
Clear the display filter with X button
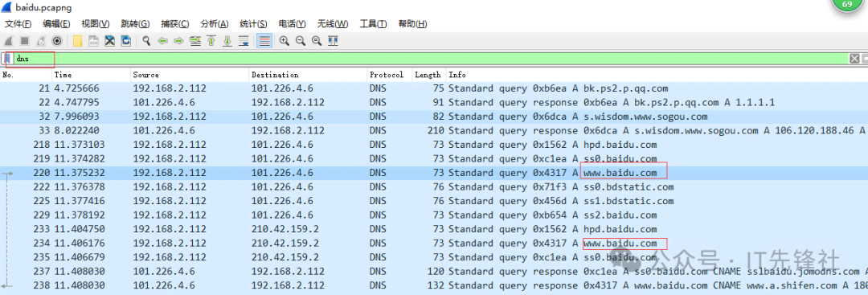[x=854, y=59]
